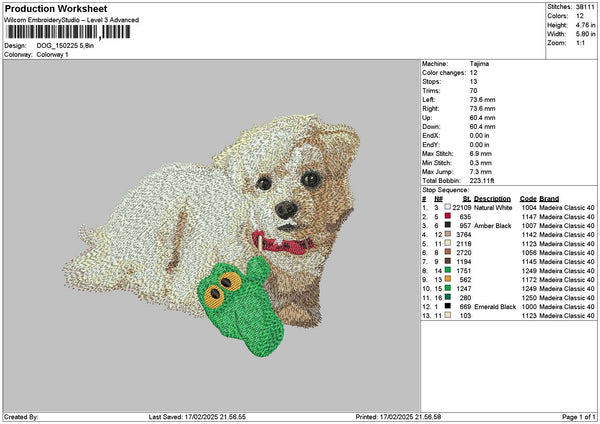Select the Brand column header
Image resolution: width=600 pixels, height=424 pixels.
549,199
